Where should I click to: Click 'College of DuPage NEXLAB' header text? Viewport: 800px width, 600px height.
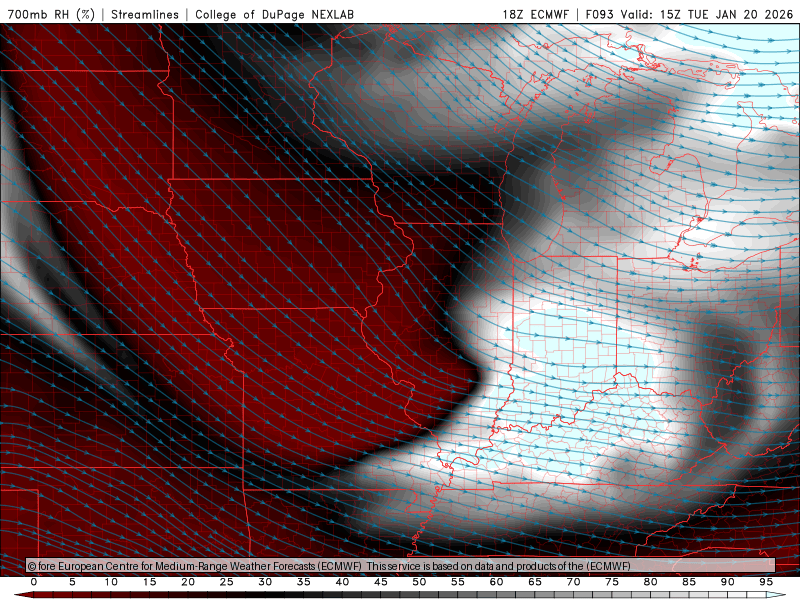click(x=274, y=14)
